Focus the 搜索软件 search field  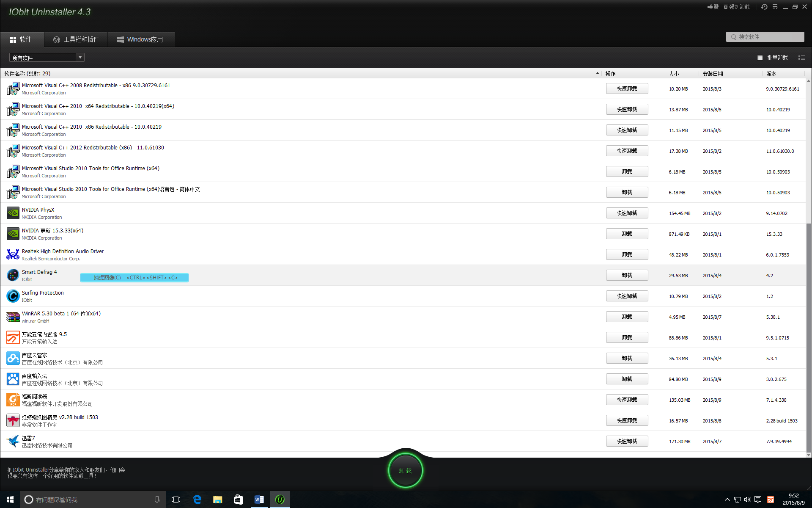pyautogui.click(x=765, y=37)
